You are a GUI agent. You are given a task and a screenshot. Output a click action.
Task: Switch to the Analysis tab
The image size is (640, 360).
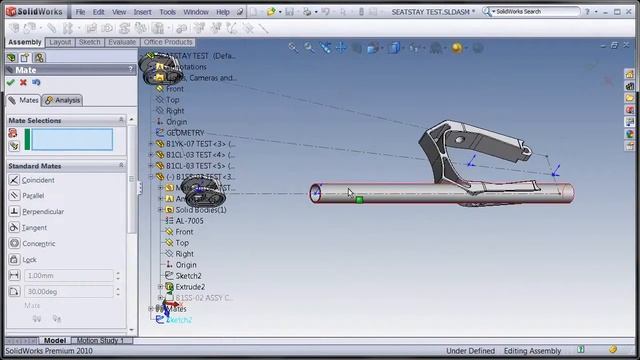[62, 100]
